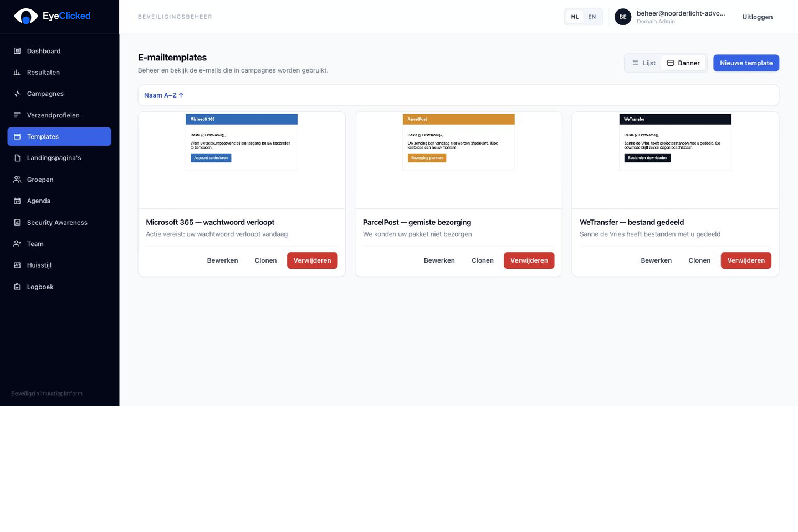
Task: Click the Campagnes pulse icon
Action: click(17, 94)
